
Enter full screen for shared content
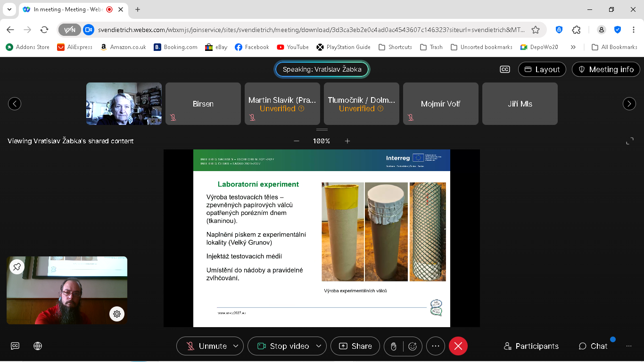(629, 141)
